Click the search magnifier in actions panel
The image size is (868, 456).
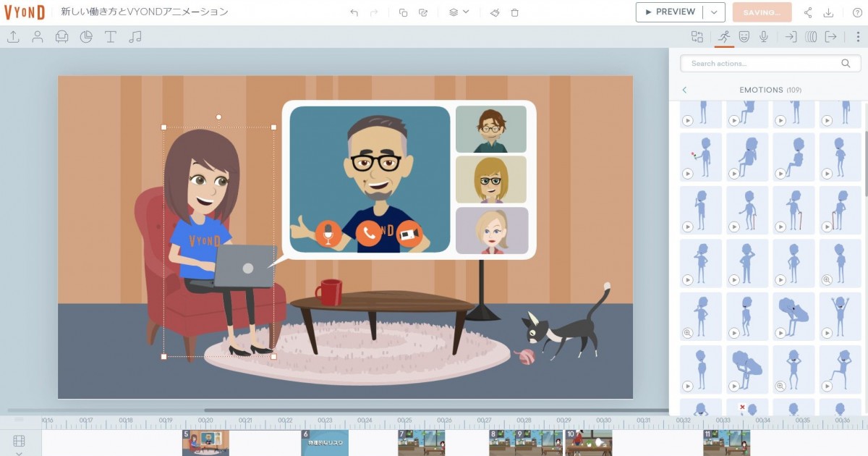pos(846,64)
